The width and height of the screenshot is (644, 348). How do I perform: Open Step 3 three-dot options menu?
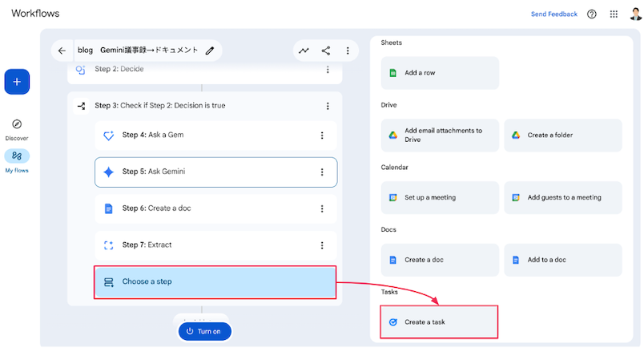(328, 106)
